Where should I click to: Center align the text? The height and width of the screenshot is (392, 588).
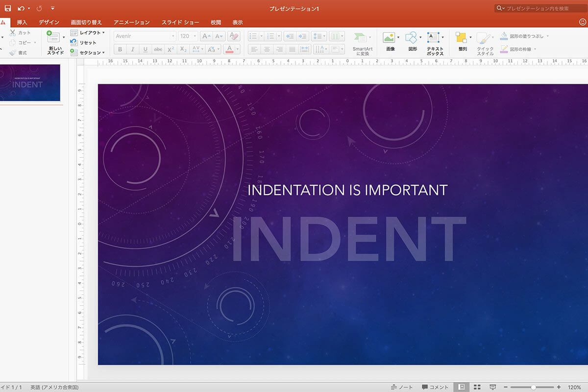[x=267, y=49]
